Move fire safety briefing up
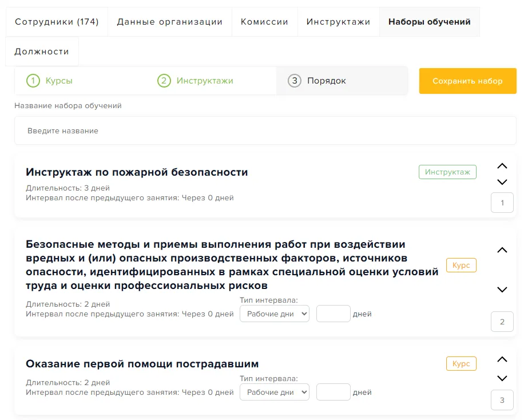The image size is (528, 420). point(502,166)
